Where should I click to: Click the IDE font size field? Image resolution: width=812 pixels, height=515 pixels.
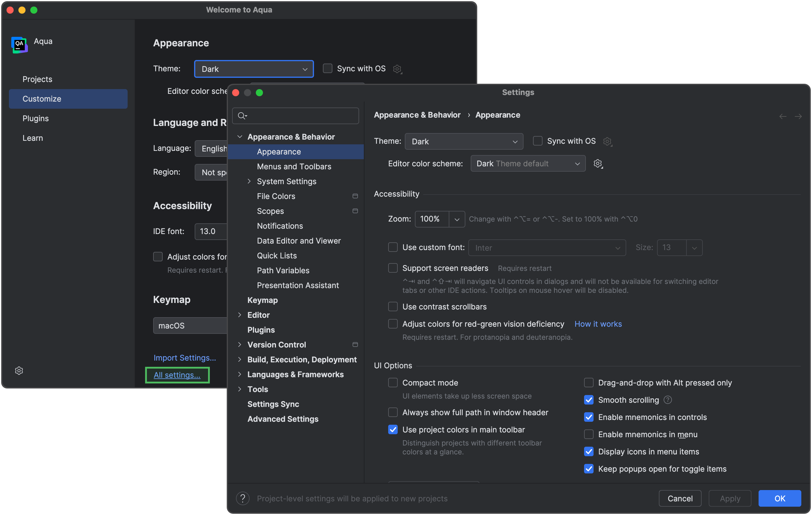(211, 232)
